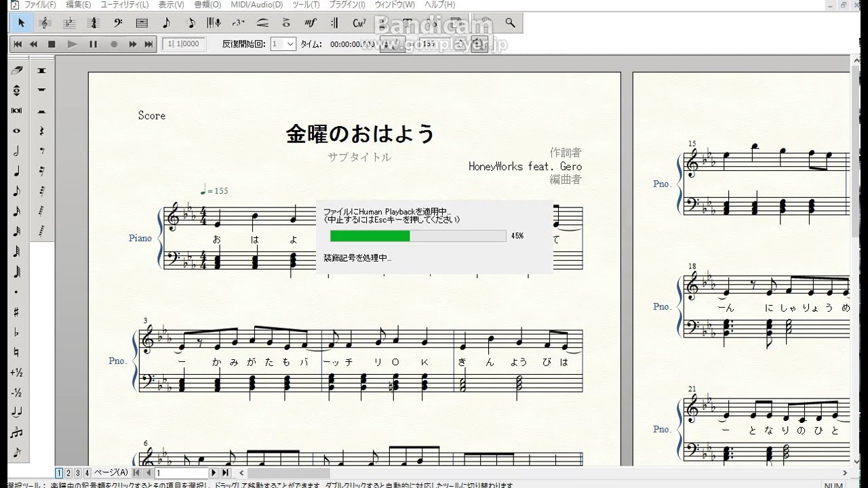Click the Human Playback progress bar
Screen dimensions: 868x488
418,236
